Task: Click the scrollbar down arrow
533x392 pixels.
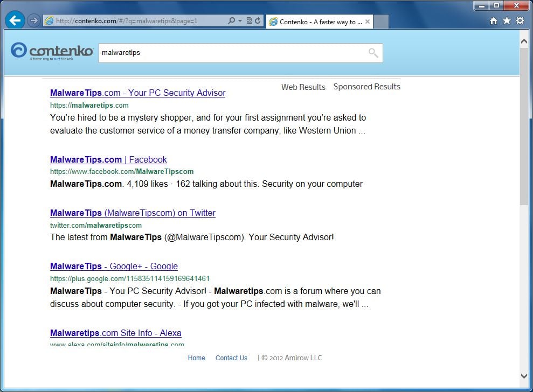Action: coord(524,376)
